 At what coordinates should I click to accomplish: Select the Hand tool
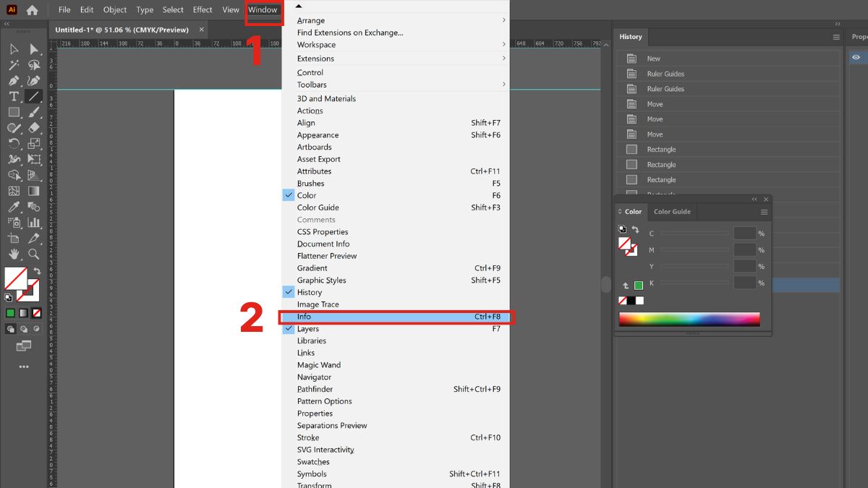[14, 254]
